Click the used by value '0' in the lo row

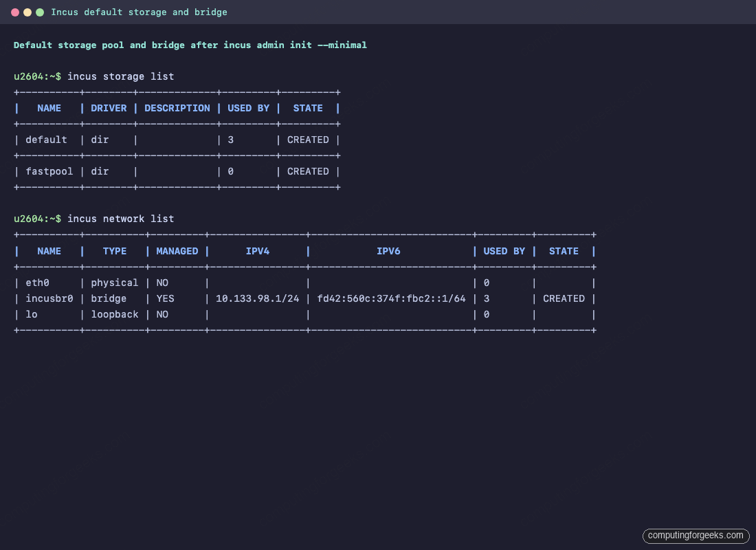(x=487, y=315)
